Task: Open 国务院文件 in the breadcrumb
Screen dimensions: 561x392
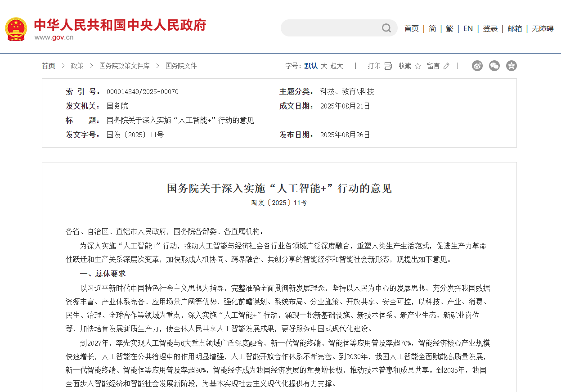Action: click(x=181, y=66)
